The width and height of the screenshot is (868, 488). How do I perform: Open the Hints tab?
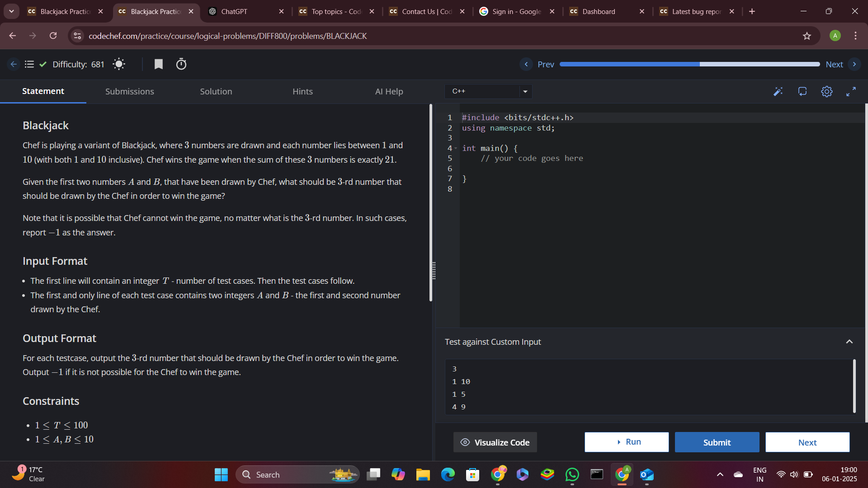pos(302,91)
